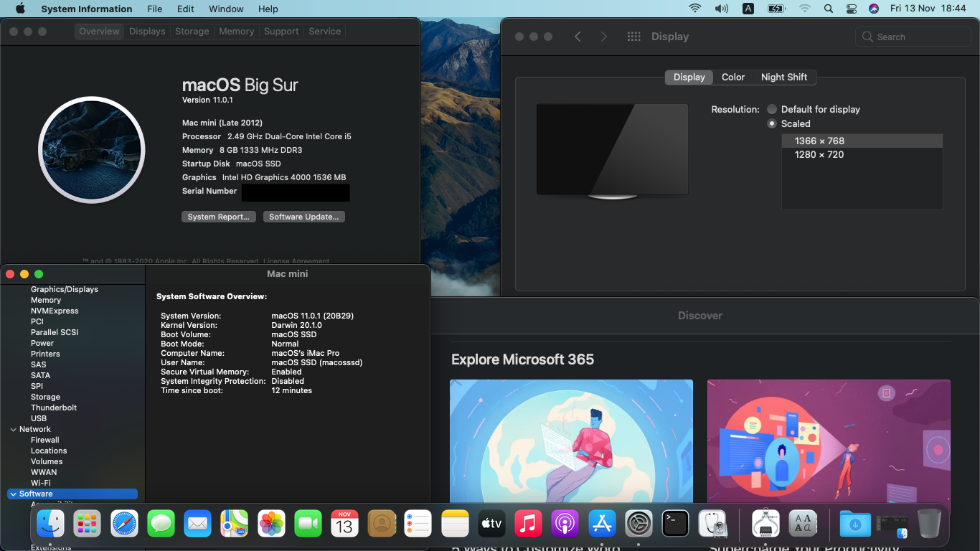Viewport: 980px width, 551px height.
Task: Open the purple productivity article thumbnail
Action: coord(829,441)
